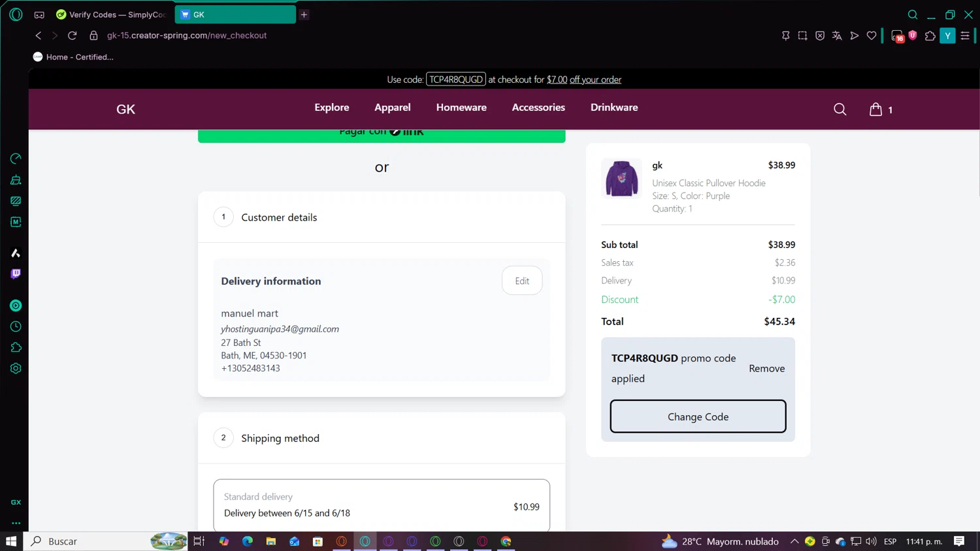Screen dimensions: 980x551
Task: Pay with Link green button
Action: 382,135
